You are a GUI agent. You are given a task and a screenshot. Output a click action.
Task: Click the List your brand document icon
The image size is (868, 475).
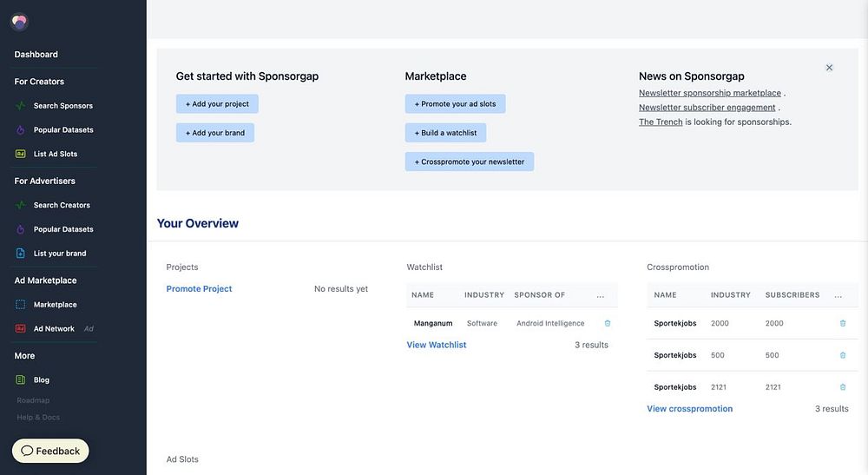tap(20, 254)
